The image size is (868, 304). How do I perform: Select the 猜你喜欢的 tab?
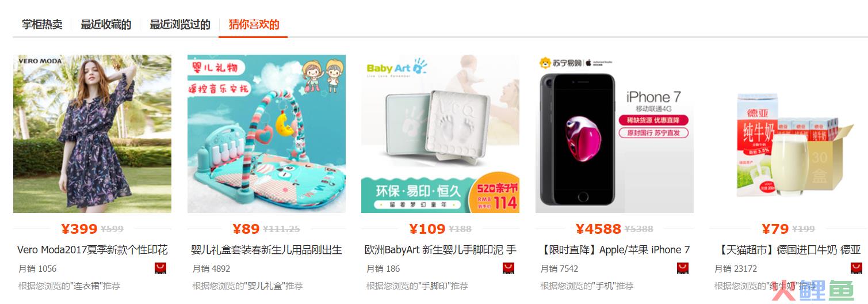(254, 25)
